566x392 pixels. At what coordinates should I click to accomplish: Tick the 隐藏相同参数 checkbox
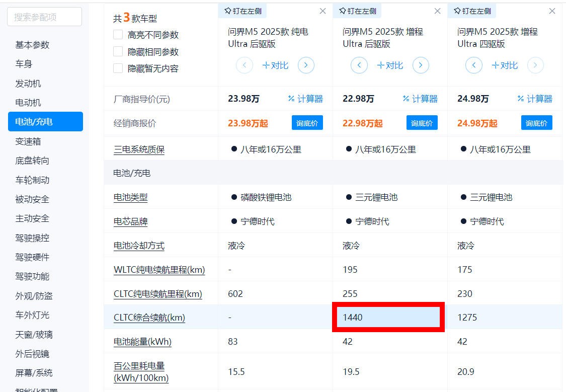[118, 52]
